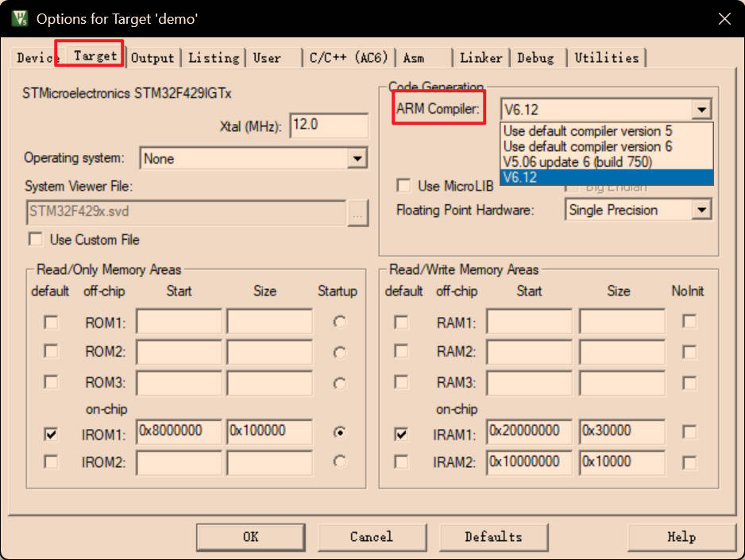Click the Xtal (MHz) input field
This screenshot has width=745, height=560.
tap(329, 126)
